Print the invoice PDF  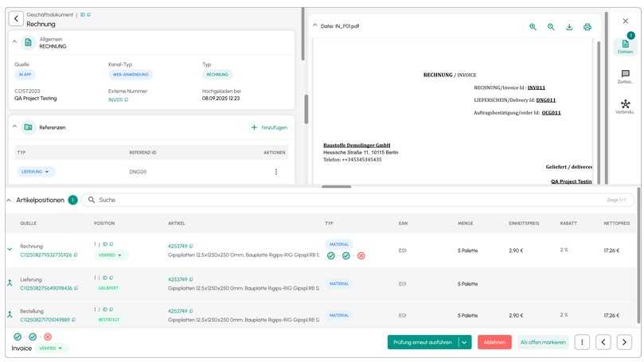587,27
